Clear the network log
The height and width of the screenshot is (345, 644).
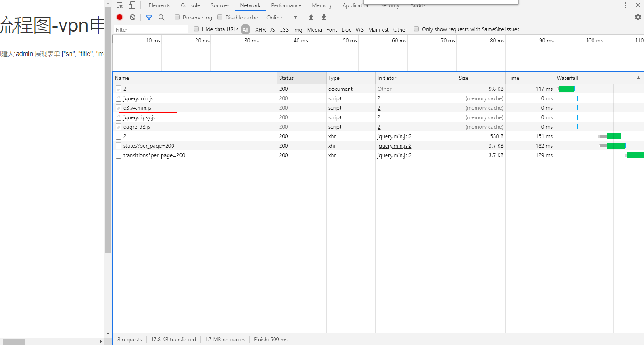pos(132,17)
